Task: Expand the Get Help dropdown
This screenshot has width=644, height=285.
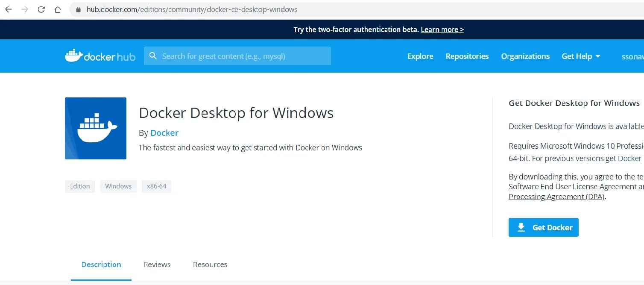Action: click(581, 56)
